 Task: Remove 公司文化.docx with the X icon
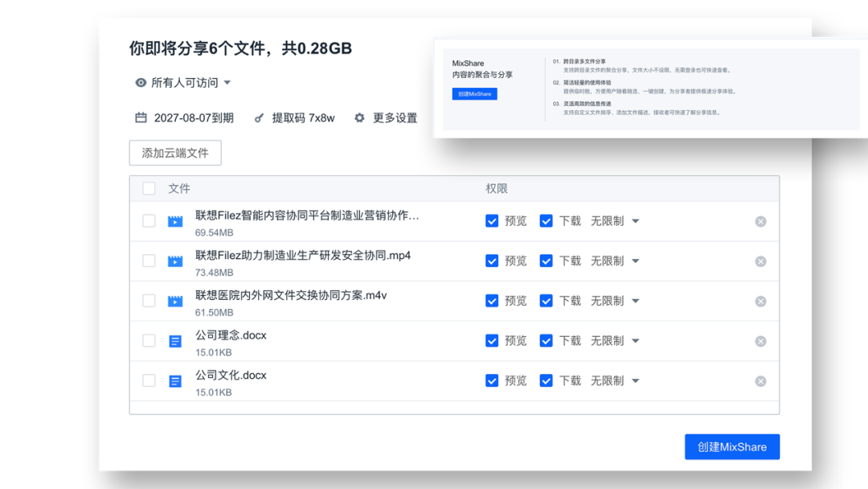click(x=760, y=381)
